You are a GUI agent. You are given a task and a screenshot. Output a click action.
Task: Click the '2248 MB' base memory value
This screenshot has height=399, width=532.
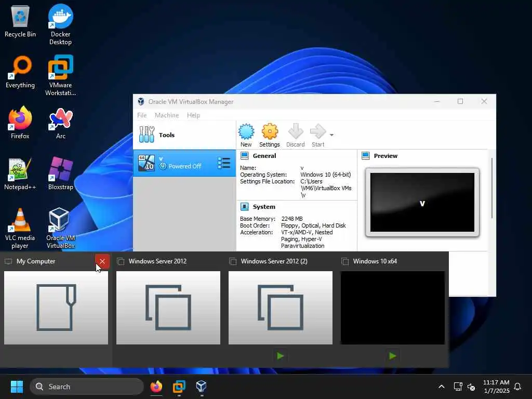(292, 219)
